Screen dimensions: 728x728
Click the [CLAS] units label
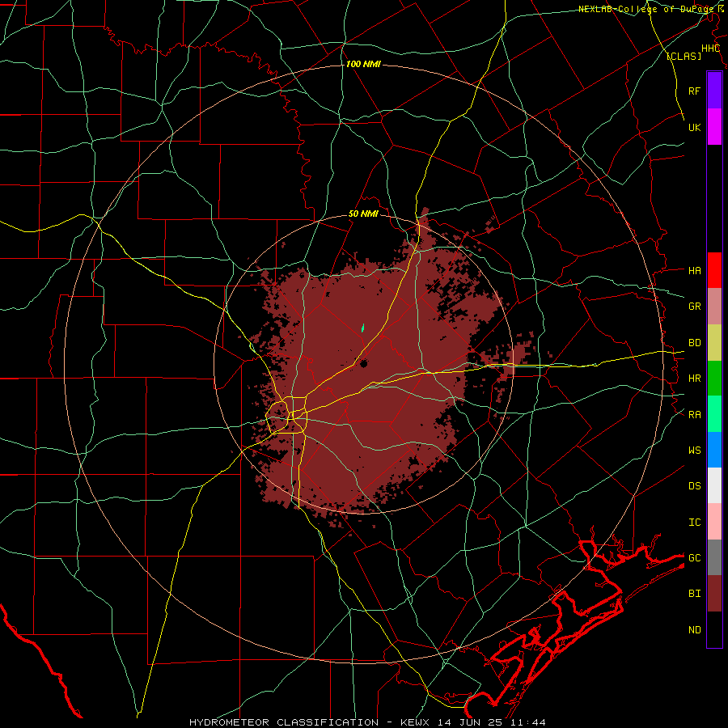(684, 57)
